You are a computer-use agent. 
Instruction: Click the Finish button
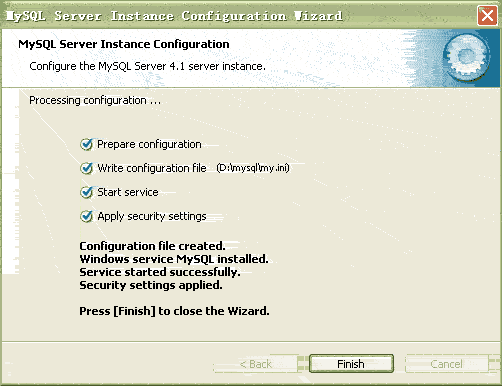[351, 364]
